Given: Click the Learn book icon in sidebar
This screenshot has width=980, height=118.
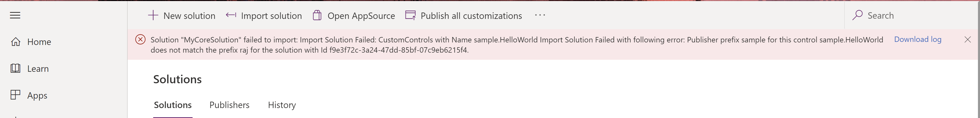Looking at the screenshot, I should tap(16, 68).
